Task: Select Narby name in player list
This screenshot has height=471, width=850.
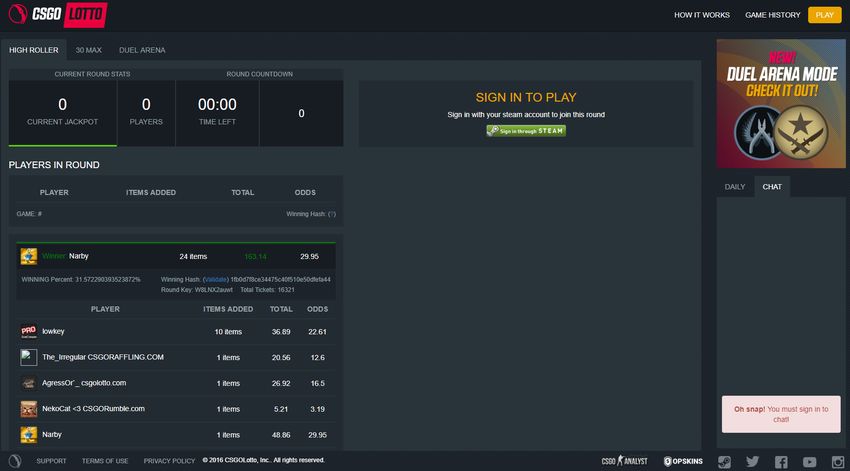Action: point(52,435)
